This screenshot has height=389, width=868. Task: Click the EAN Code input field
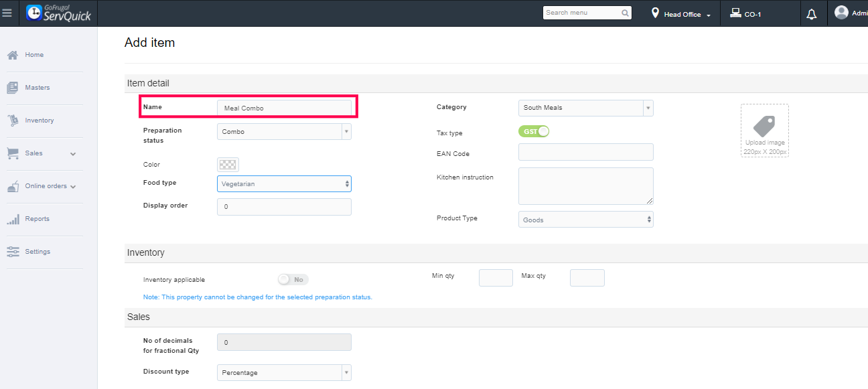[x=585, y=152]
